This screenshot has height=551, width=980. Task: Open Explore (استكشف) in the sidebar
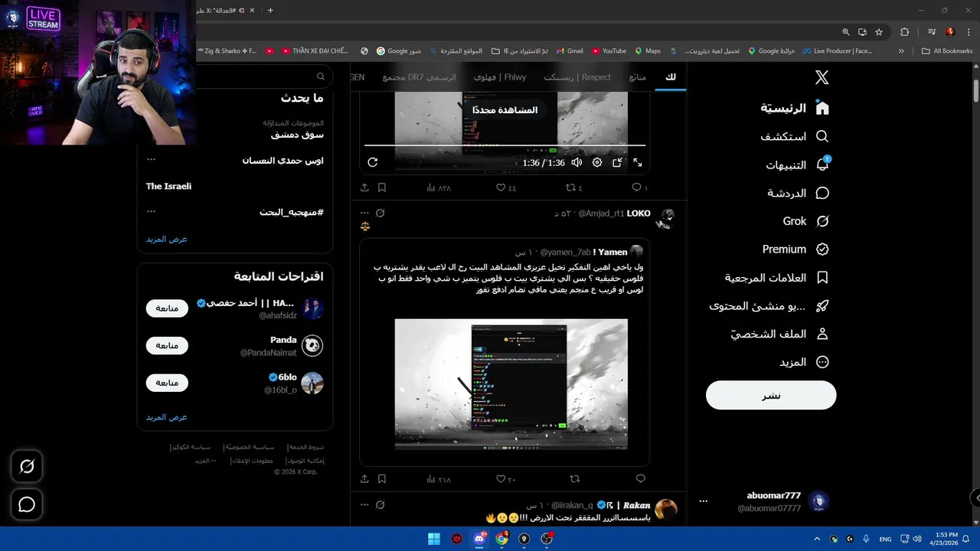(795, 136)
